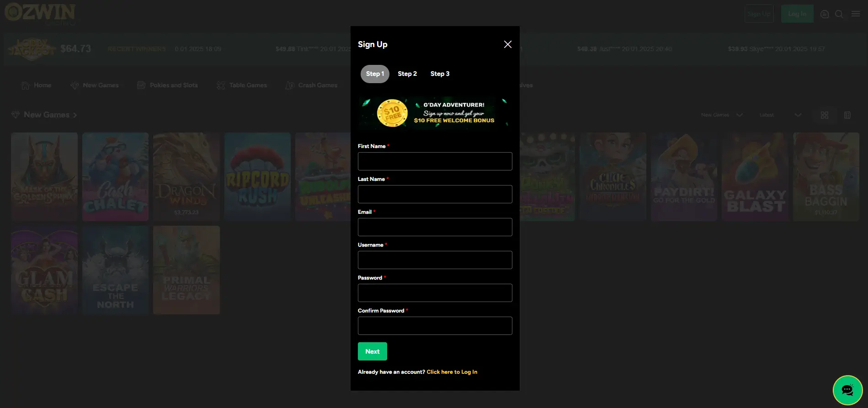Open the New Games menu item

[x=101, y=85]
